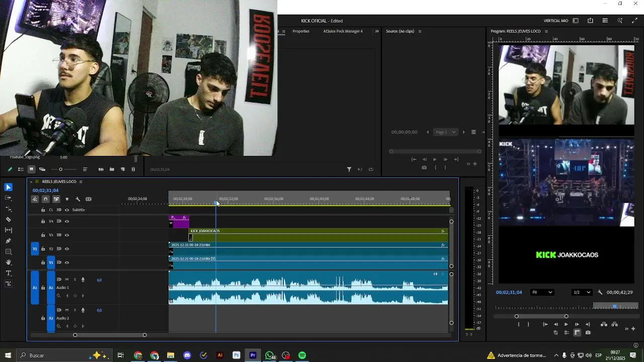This screenshot has height=362, width=644.
Task: Hide the Subtitle caption track
Action: [x=67, y=210]
